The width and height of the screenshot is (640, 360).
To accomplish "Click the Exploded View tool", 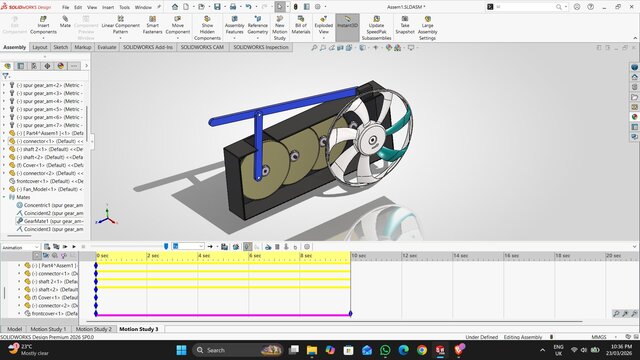I will coord(324,25).
